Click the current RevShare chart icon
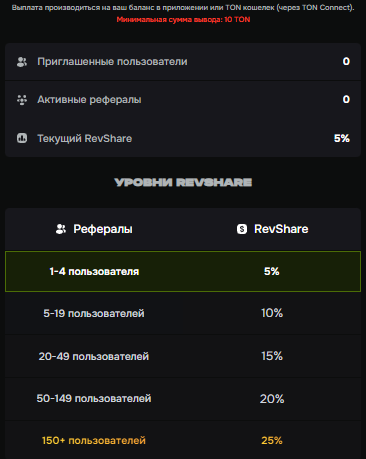 [22, 138]
